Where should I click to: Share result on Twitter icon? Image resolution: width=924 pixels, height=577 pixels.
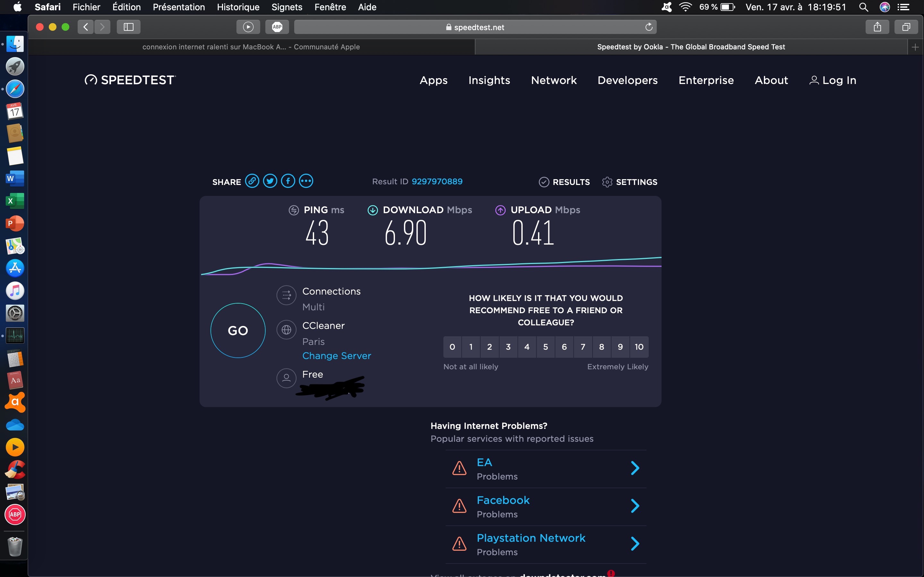pos(270,181)
